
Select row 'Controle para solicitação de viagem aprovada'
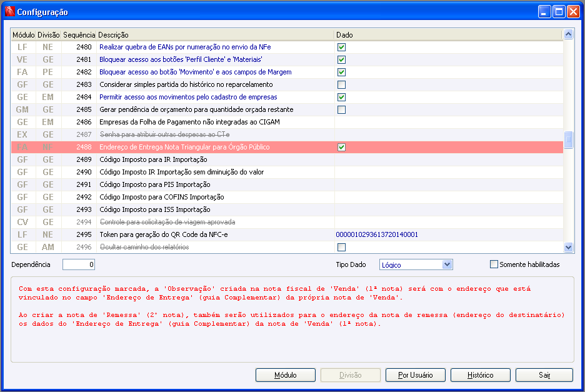pyautogui.click(x=287, y=222)
